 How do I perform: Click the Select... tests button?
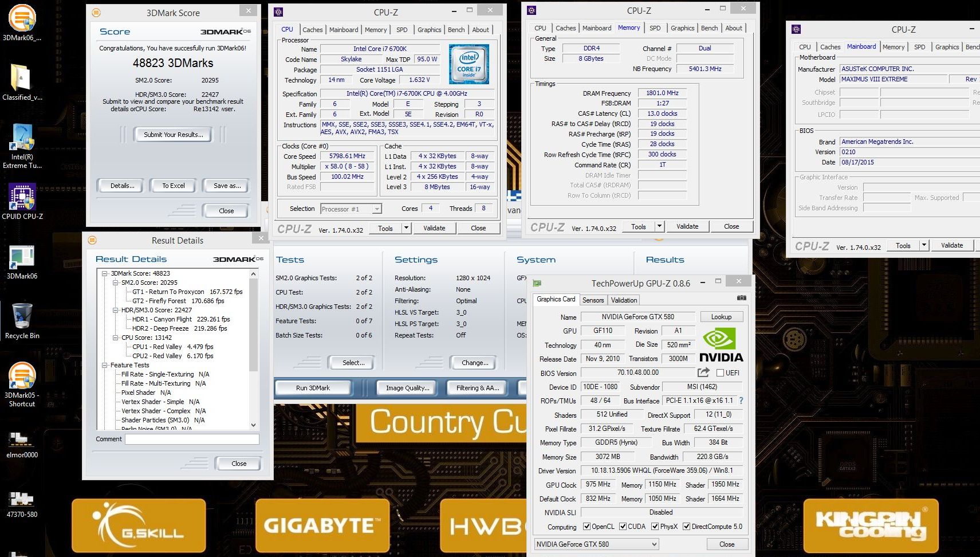click(353, 363)
